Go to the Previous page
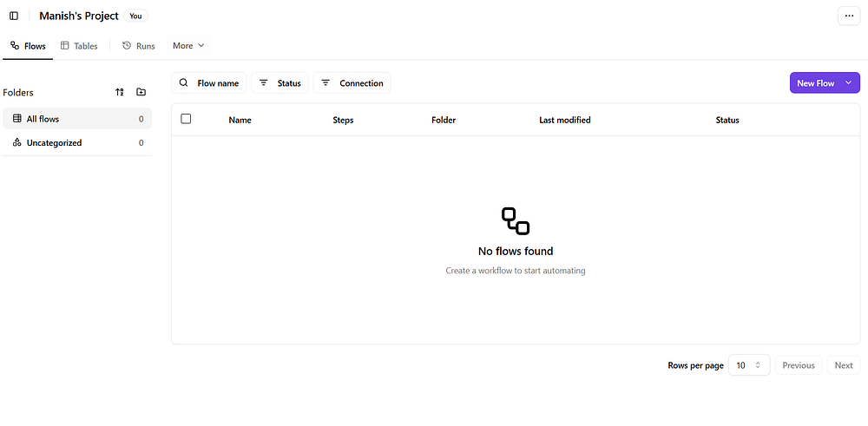The image size is (868, 426). point(798,365)
